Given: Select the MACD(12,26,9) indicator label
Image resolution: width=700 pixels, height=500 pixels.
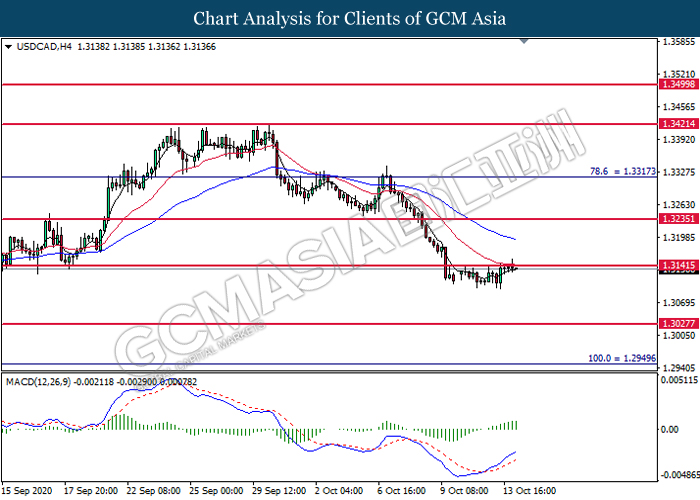Looking at the screenshot, I should [x=38, y=382].
